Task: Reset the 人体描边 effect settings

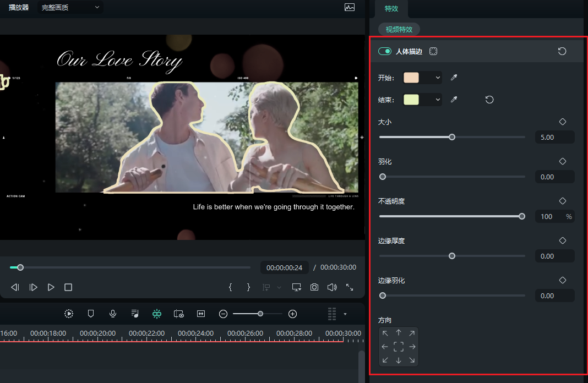Action: click(562, 51)
